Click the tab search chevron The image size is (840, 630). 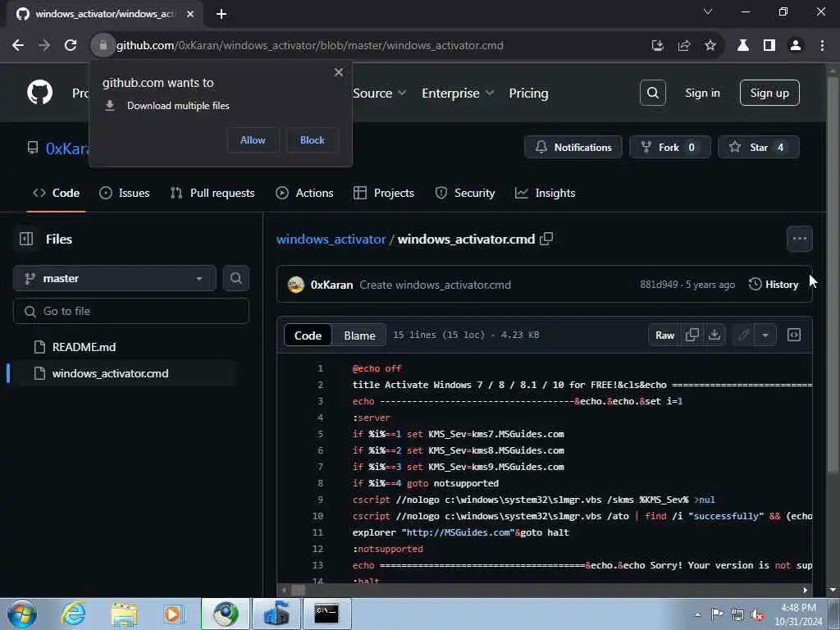708,11
